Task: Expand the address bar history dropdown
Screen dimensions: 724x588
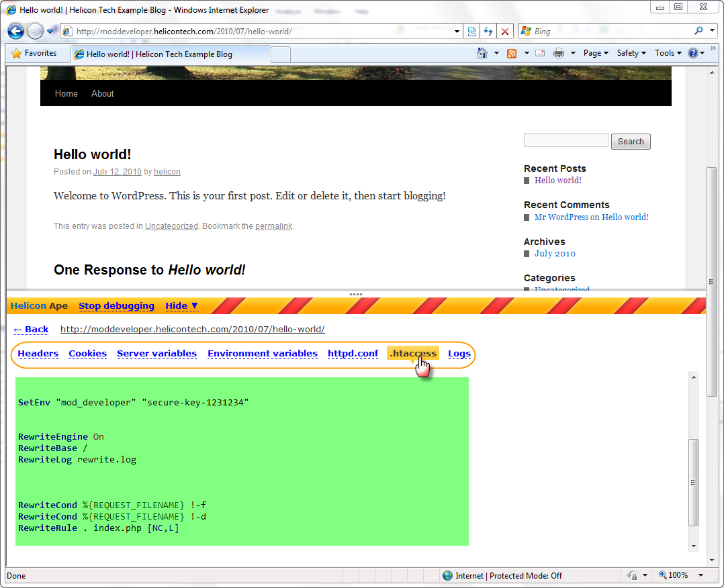Action: (457, 31)
